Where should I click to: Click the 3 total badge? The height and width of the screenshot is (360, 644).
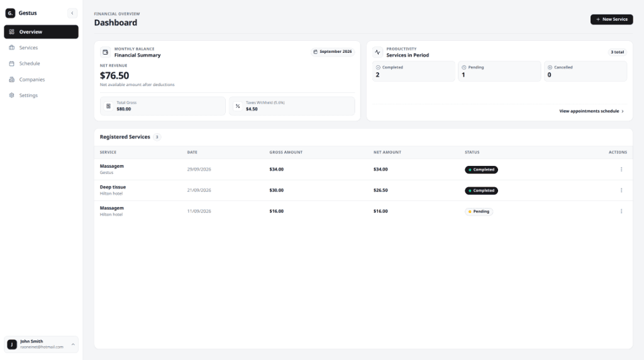point(617,52)
